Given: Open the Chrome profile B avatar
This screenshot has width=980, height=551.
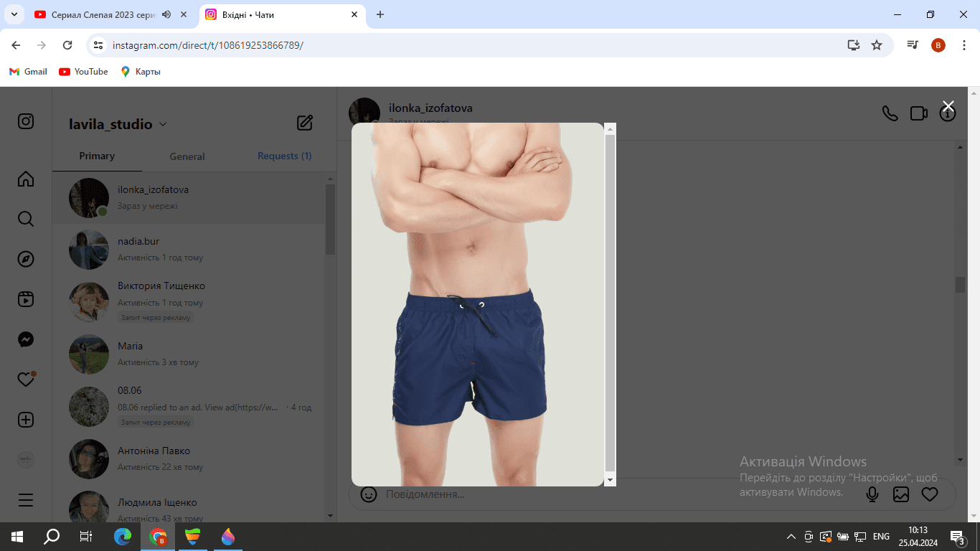Looking at the screenshot, I should click(x=938, y=45).
